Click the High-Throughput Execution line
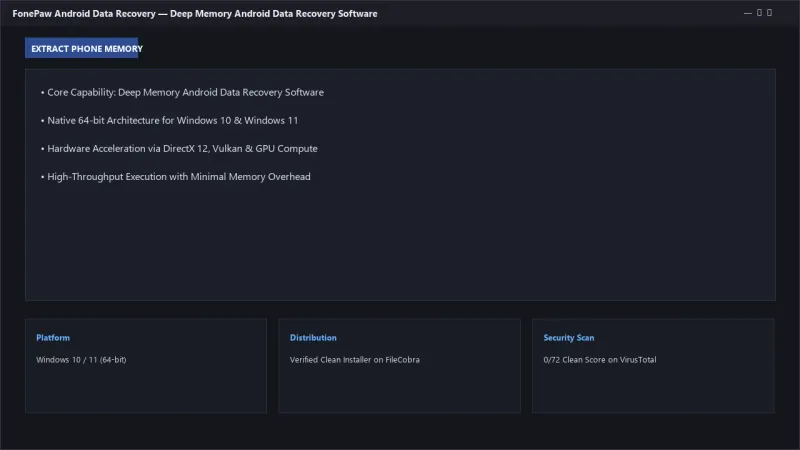The height and width of the screenshot is (450, 800). pyautogui.click(x=176, y=177)
